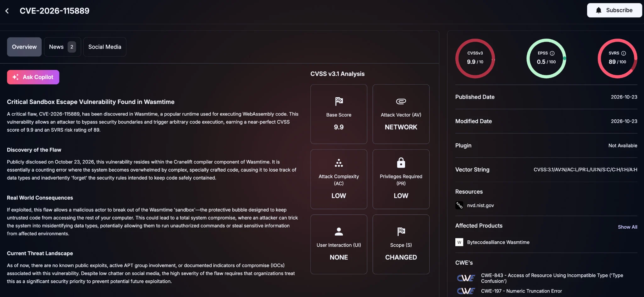The height and width of the screenshot is (297, 644).
Task: Click the CWE logo beside CWE-843
Action: (466, 278)
